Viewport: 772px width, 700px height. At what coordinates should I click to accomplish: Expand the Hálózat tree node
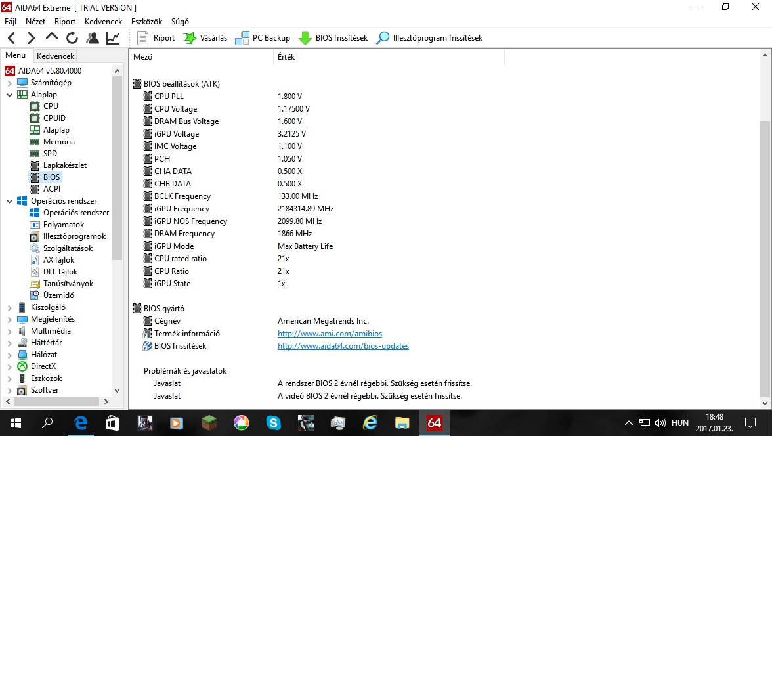pos(9,355)
